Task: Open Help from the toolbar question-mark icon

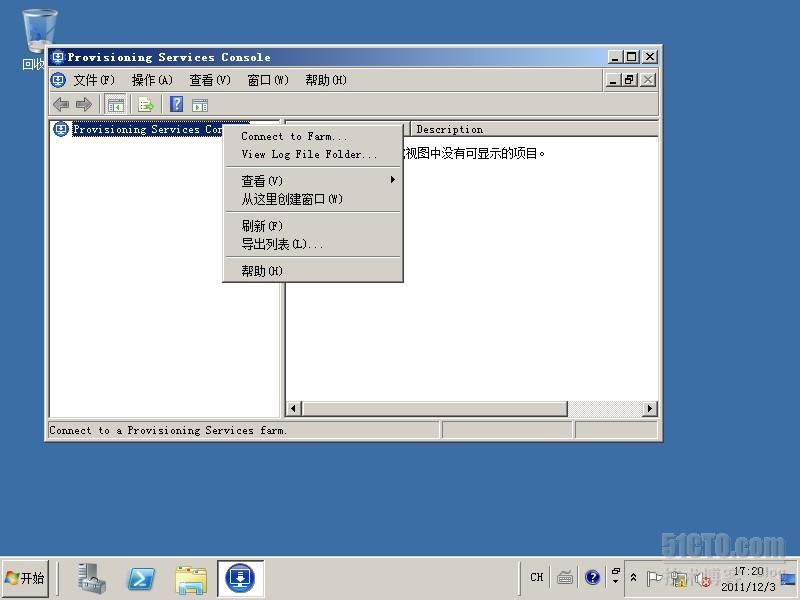Action: point(177,105)
